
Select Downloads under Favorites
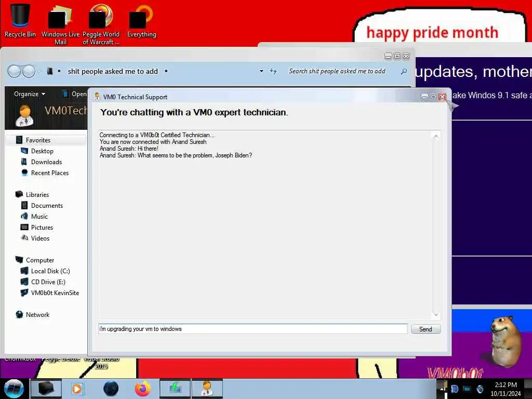tap(46, 162)
